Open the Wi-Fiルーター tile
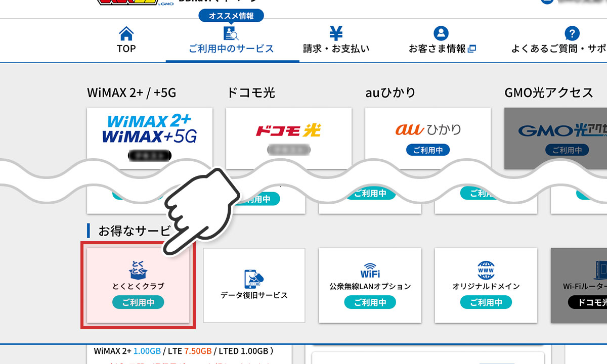Image resolution: width=607 pixels, height=364 pixels. coord(579,285)
